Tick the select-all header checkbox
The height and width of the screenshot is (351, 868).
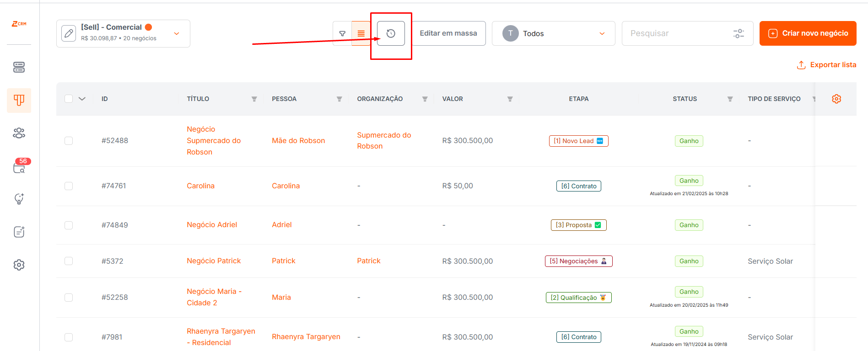coord(69,99)
